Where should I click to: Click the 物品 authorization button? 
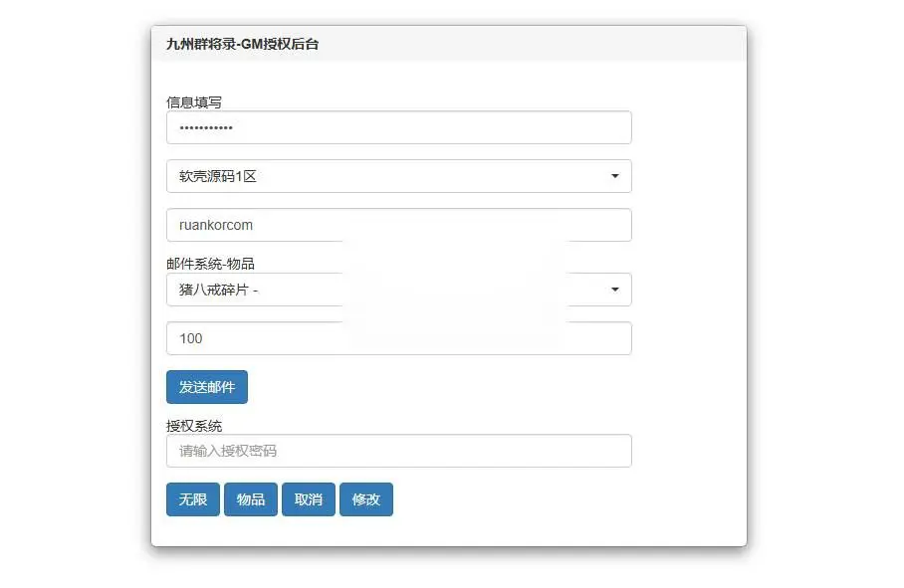[x=251, y=499]
